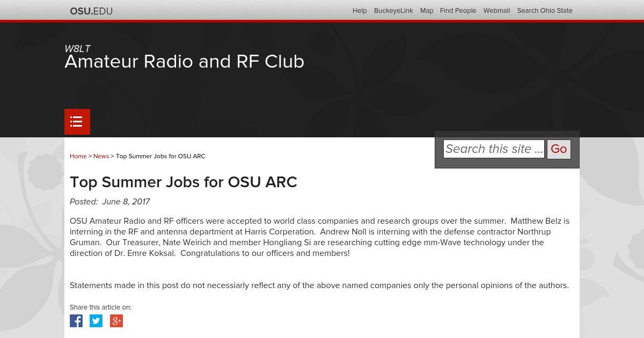
Task: Share article on Google Plus icon
Action: click(x=116, y=321)
